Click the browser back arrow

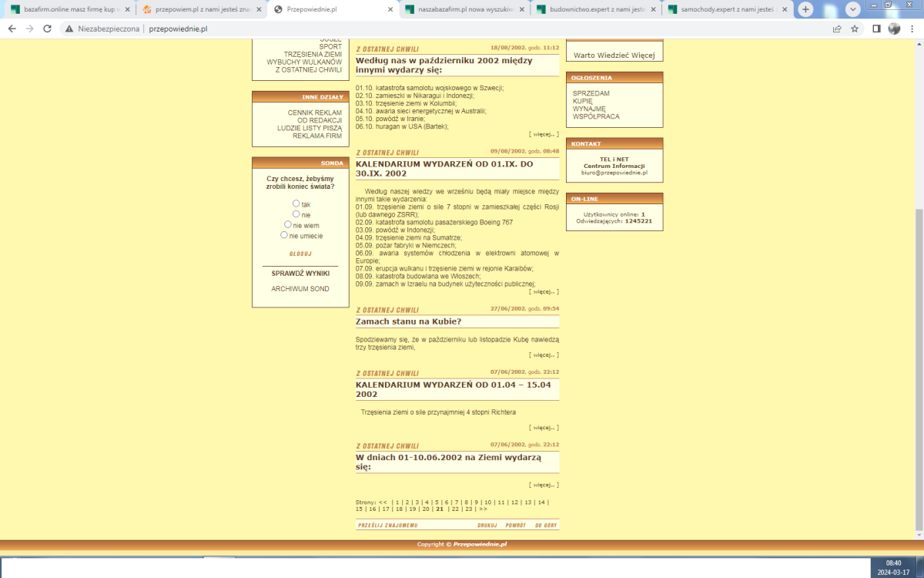click(x=11, y=29)
